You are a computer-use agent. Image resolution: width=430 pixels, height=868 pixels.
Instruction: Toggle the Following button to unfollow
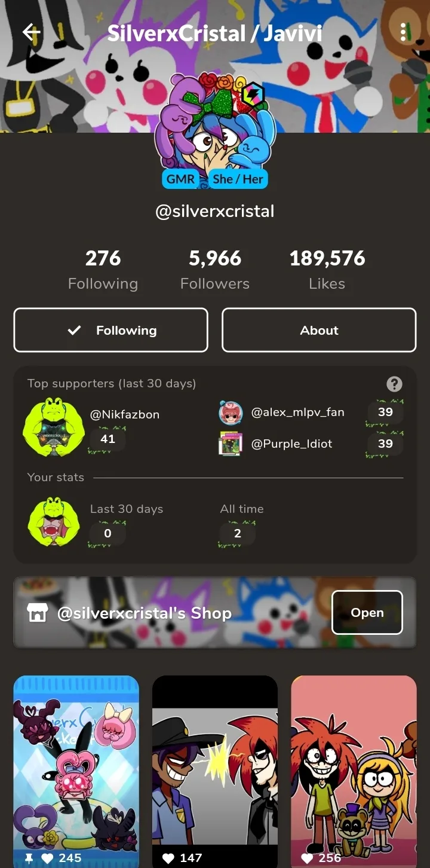coord(111,330)
